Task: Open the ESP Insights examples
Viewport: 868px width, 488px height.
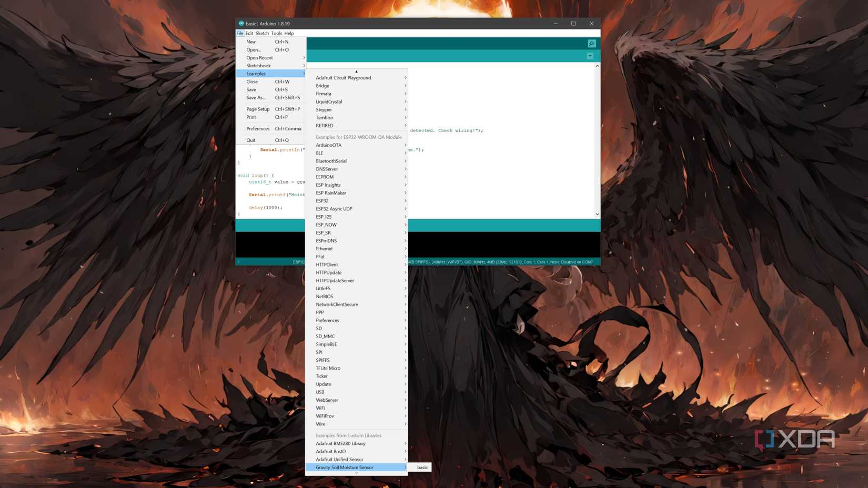Action: 357,185
